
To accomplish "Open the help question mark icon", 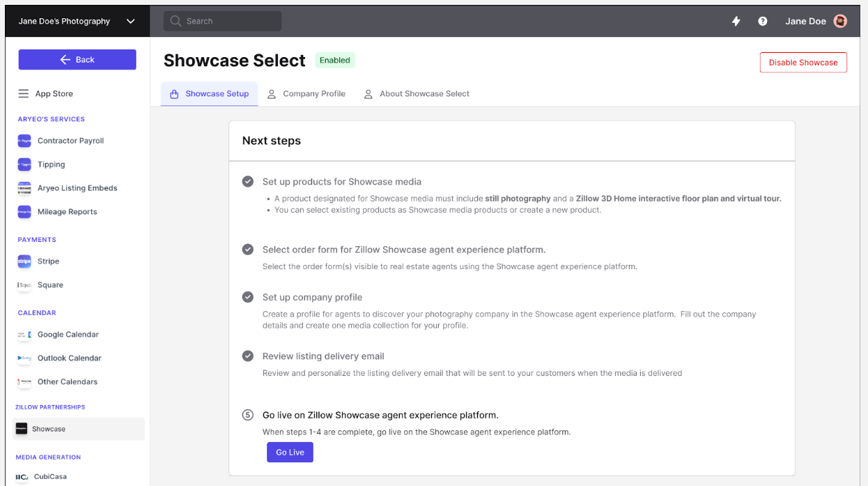I will click(x=763, y=21).
